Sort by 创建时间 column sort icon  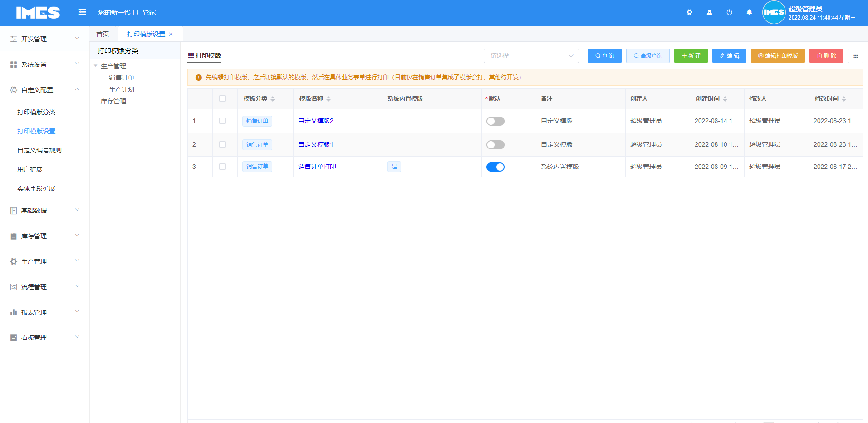[x=725, y=99]
